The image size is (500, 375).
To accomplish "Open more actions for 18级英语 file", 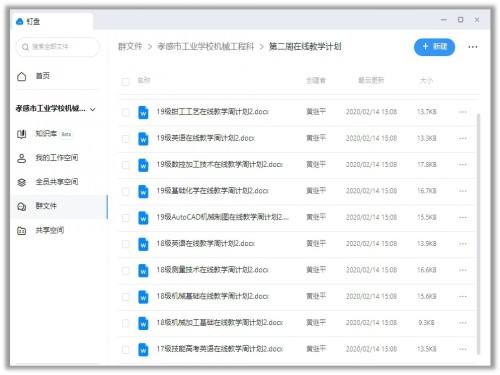I will click(463, 244).
